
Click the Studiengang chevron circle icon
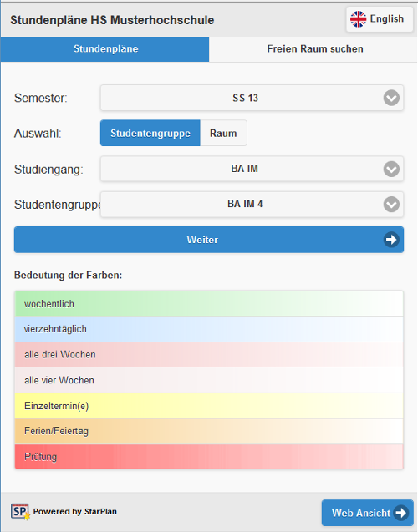[x=391, y=169]
